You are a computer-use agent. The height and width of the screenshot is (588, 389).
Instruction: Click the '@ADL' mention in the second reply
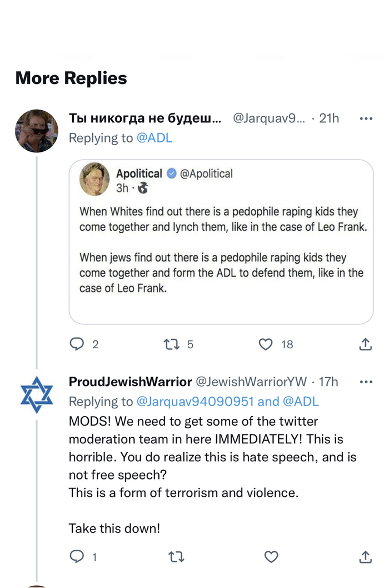(x=301, y=401)
